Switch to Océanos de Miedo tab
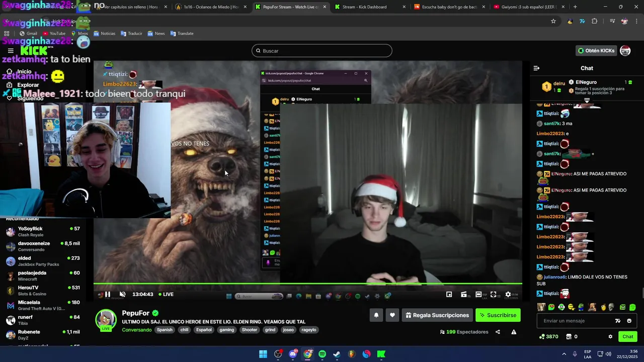This screenshot has width=644, height=362. pos(211,7)
